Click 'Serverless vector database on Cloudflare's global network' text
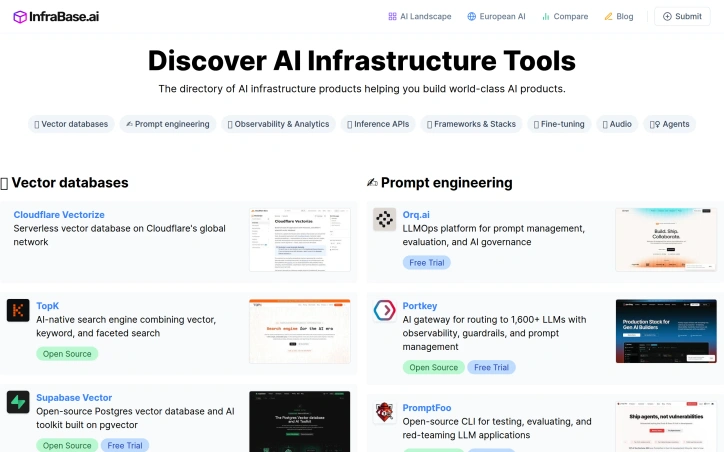Screen dimensions: 724x452 click(x=120, y=235)
